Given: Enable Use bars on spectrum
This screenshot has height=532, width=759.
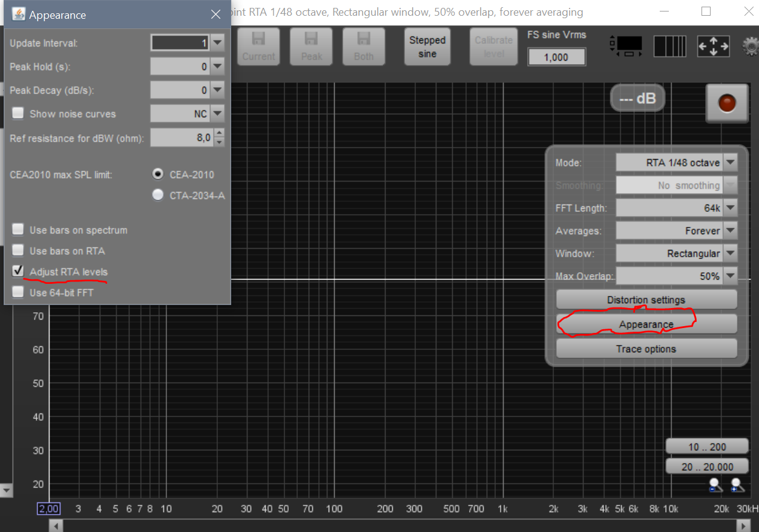Looking at the screenshot, I should (18, 230).
